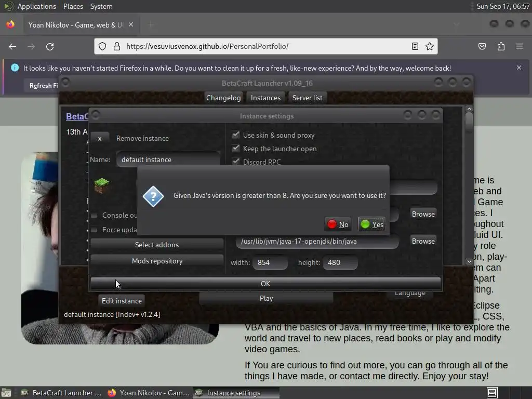Screen dimensions: 532x399
Task: Confirm Yes in the Java version dialog
Action: click(372, 224)
